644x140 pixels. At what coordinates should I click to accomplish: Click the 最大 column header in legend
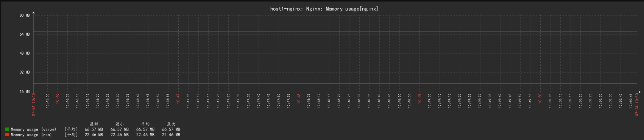click(171, 124)
